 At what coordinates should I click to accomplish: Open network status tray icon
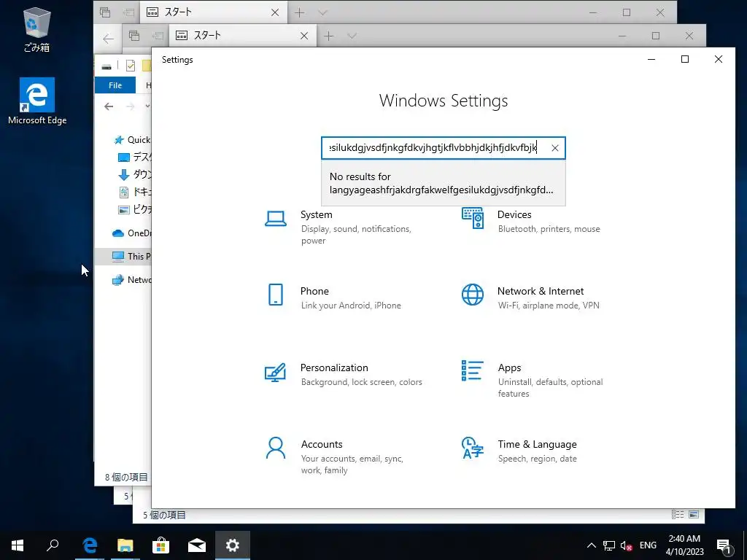coord(609,545)
